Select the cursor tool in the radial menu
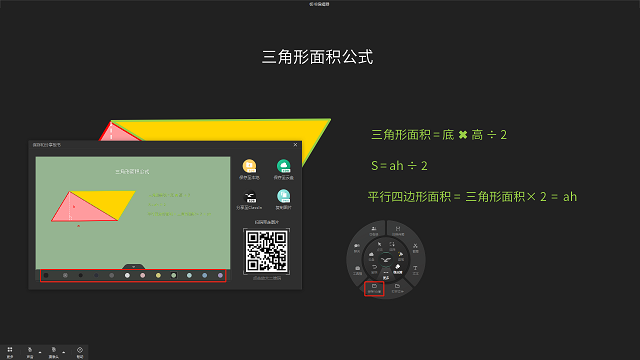The image size is (640, 360). pyautogui.click(x=380, y=245)
